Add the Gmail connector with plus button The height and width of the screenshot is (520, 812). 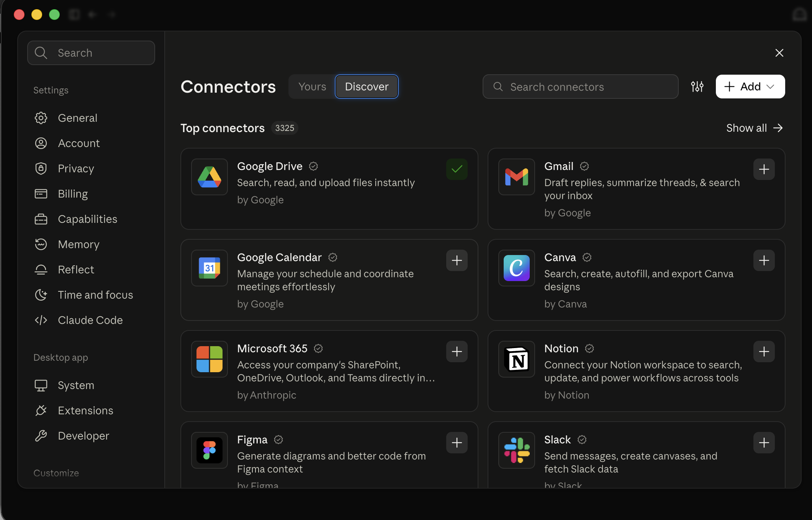764,169
